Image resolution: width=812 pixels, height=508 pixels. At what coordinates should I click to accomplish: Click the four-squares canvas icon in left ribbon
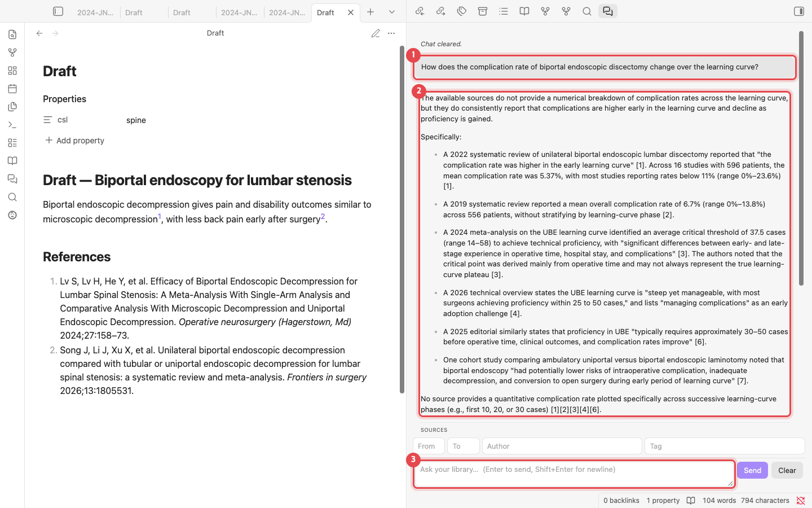[x=12, y=71]
